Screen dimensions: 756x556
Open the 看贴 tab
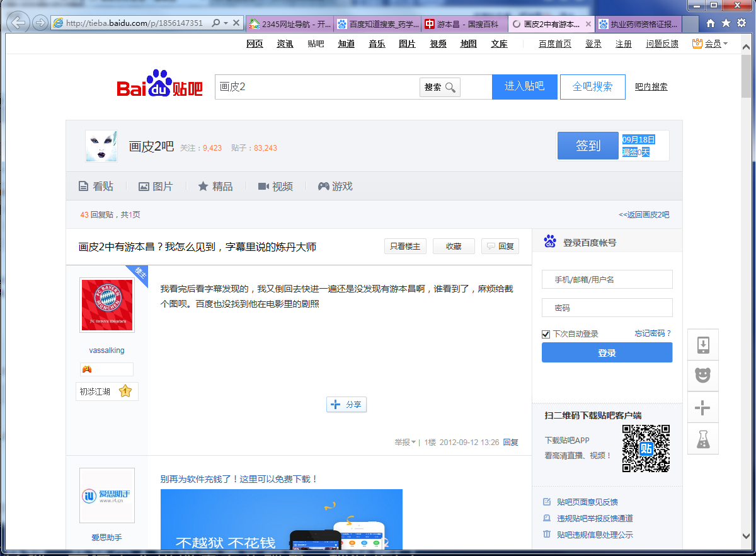96,187
